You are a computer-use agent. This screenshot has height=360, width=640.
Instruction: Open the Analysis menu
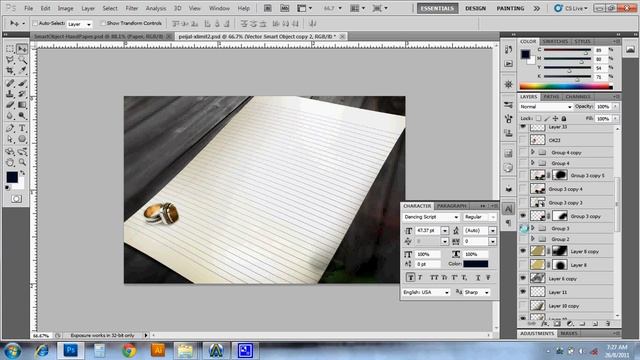156,8
